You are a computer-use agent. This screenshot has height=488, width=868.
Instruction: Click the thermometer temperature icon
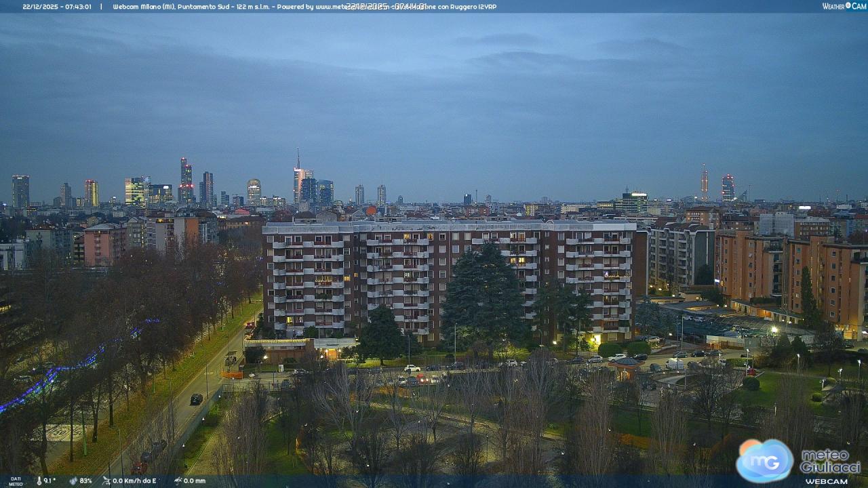[39, 481]
